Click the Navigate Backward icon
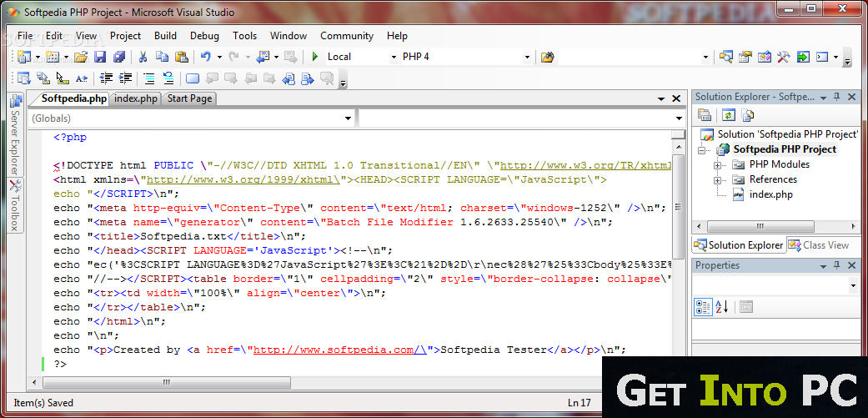The width and height of the screenshot is (868, 418). 263,57
